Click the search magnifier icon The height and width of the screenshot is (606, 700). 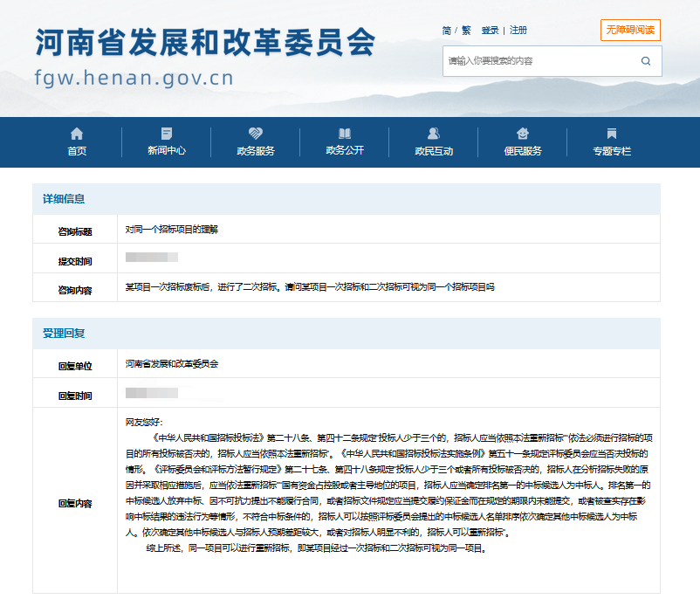pyautogui.click(x=647, y=61)
